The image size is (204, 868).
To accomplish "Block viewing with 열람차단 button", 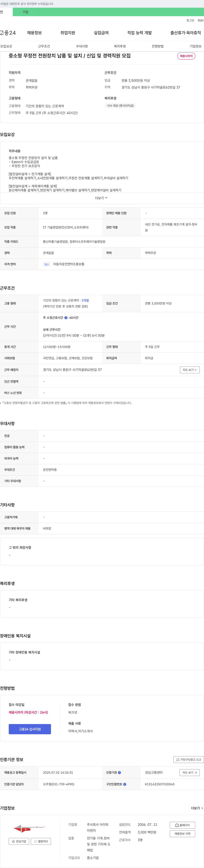I will 41,841.
